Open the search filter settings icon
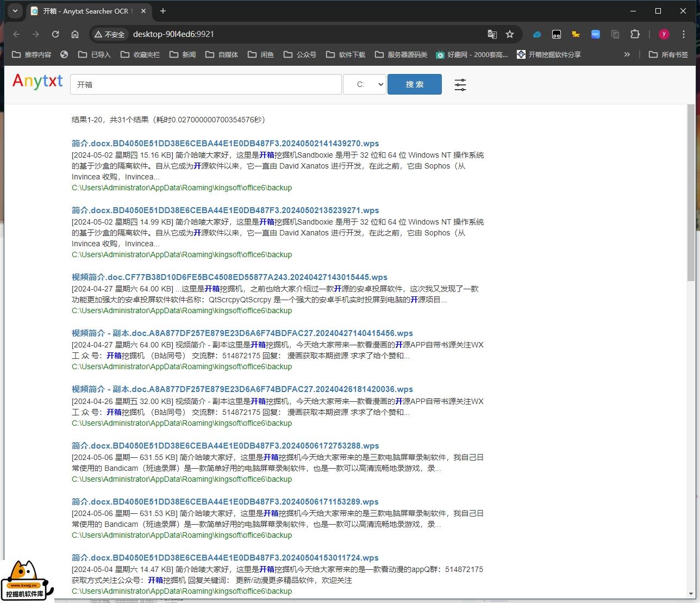The image size is (700, 603). pos(460,85)
